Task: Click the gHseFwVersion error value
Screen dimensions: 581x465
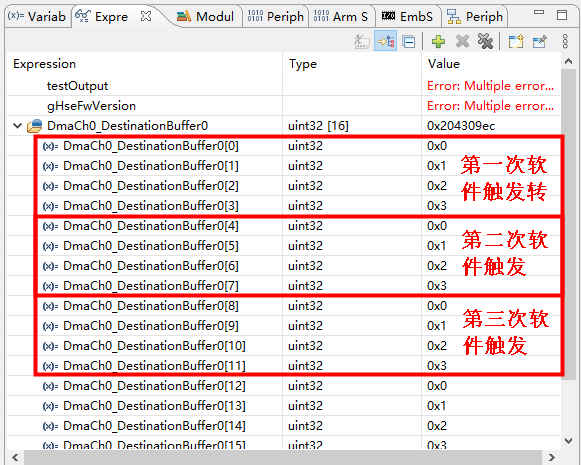Action: (490, 106)
